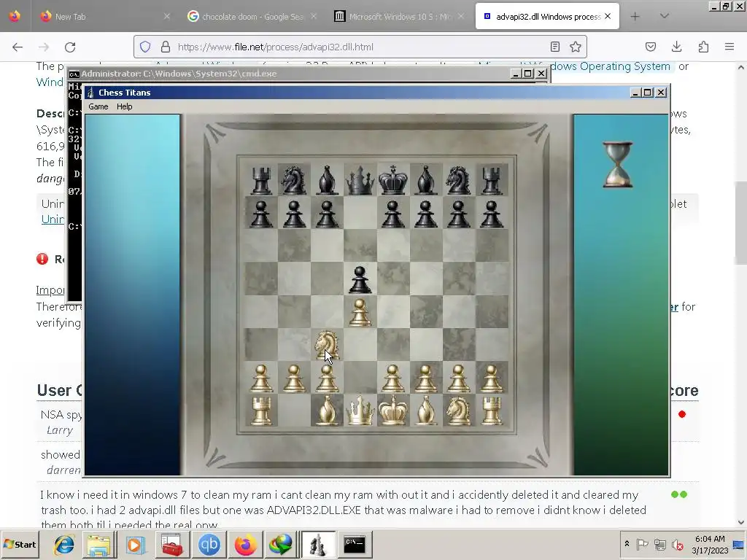Click the empty d2 square
Image resolution: width=747 pixels, height=560 pixels.
(x=360, y=378)
